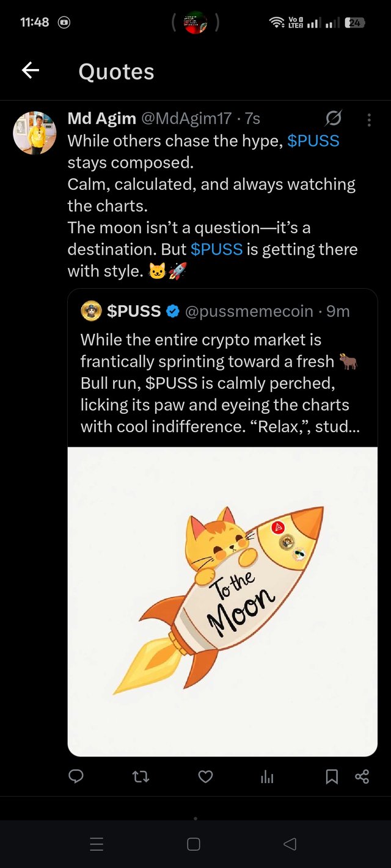
Task: Tap the Android back triangle button
Action: click(x=290, y=844)
